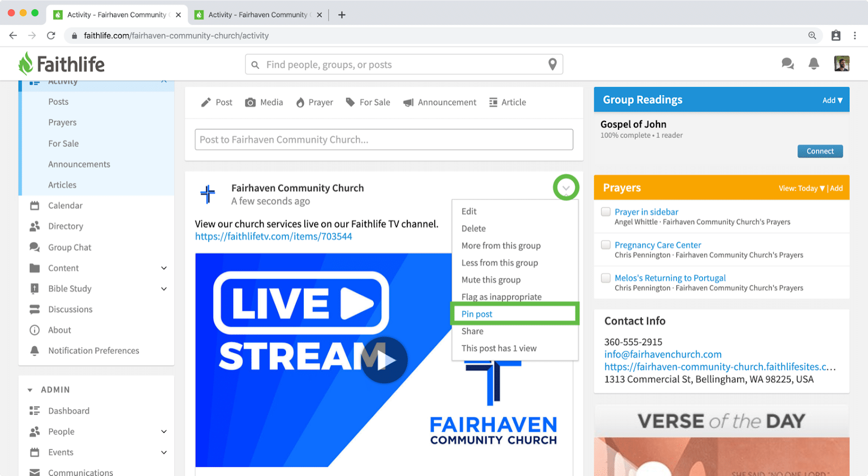This screenshot has width=868, height=476.
Task: Expand the Bible Study section chevron
Action: (164, 289)
